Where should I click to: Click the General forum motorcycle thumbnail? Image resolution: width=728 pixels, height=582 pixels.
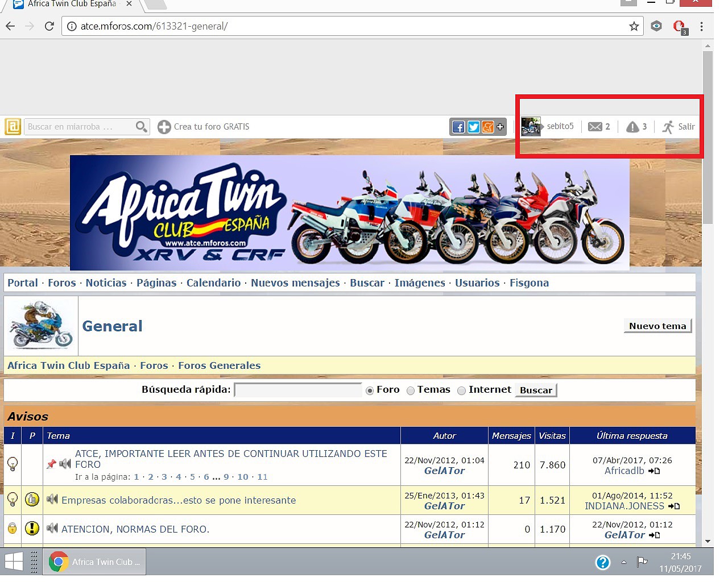point(41,326)
